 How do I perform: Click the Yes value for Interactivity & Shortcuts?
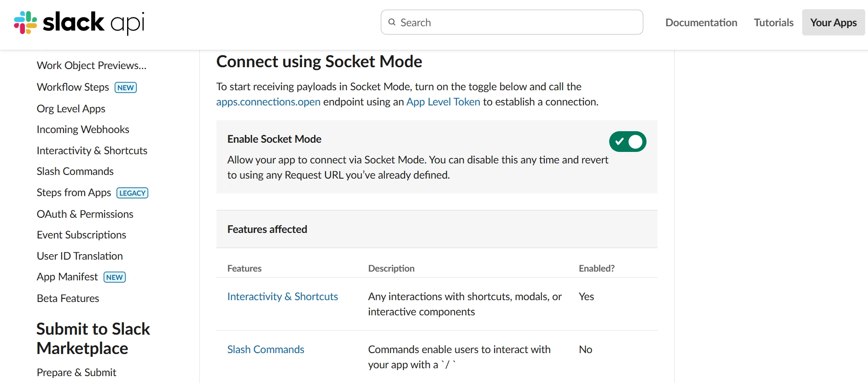tap(586, 296)
